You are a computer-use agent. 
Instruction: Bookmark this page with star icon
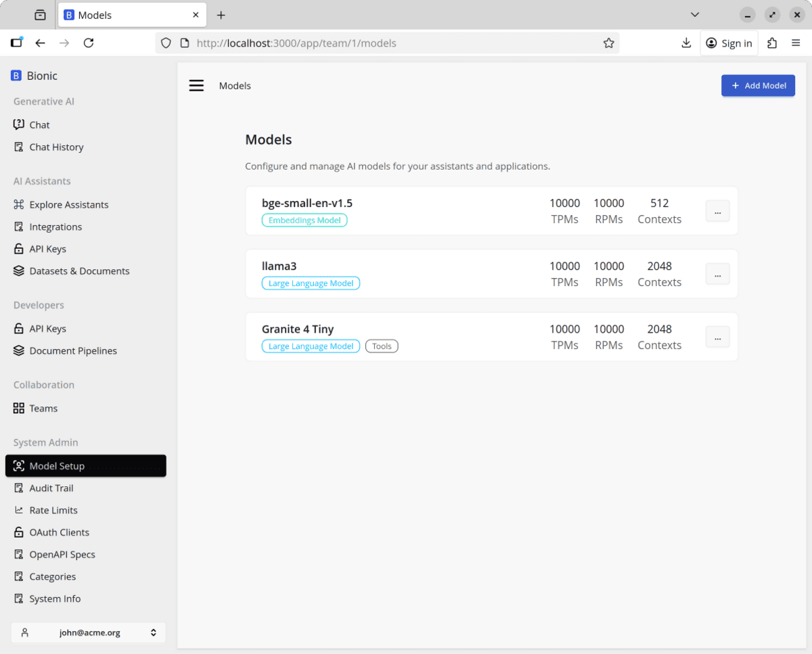(608, 43)
